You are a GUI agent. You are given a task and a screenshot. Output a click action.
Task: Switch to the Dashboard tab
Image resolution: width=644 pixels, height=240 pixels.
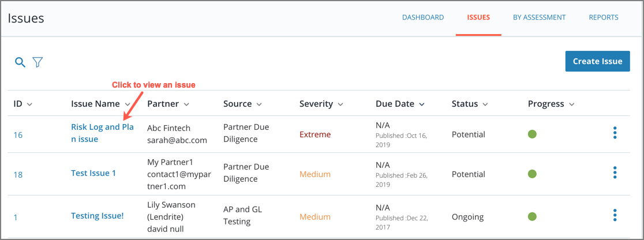423,18
